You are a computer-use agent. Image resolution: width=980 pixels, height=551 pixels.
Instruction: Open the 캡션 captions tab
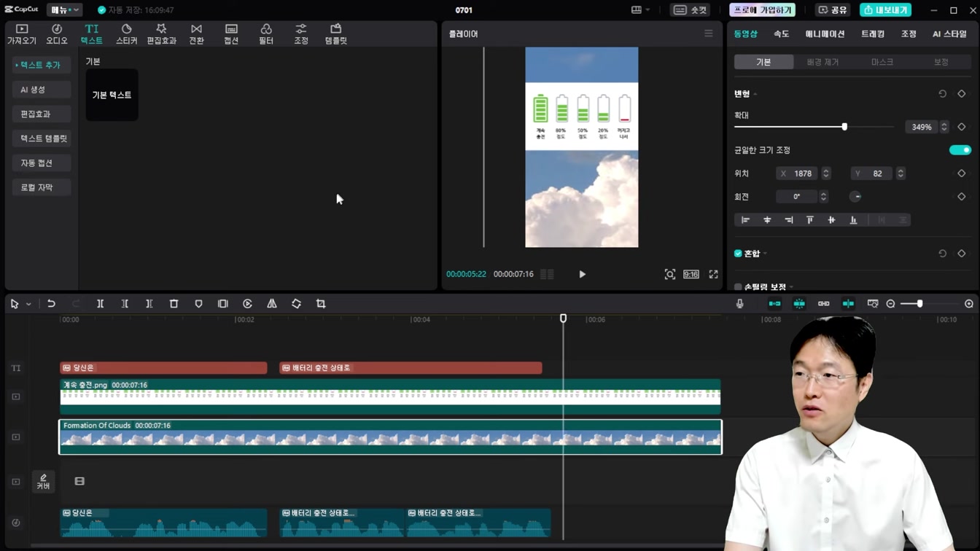pyautogui.click(x=231, y=34)
